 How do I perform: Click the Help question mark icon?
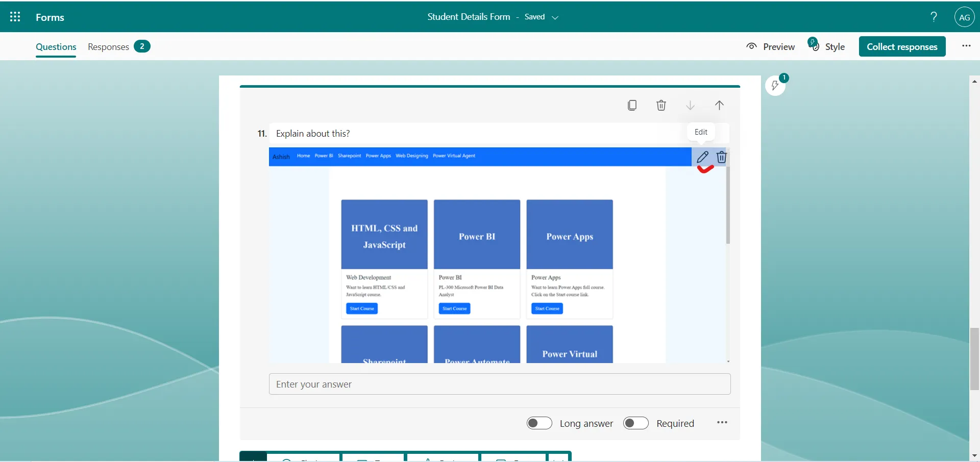tap(933, 17)
